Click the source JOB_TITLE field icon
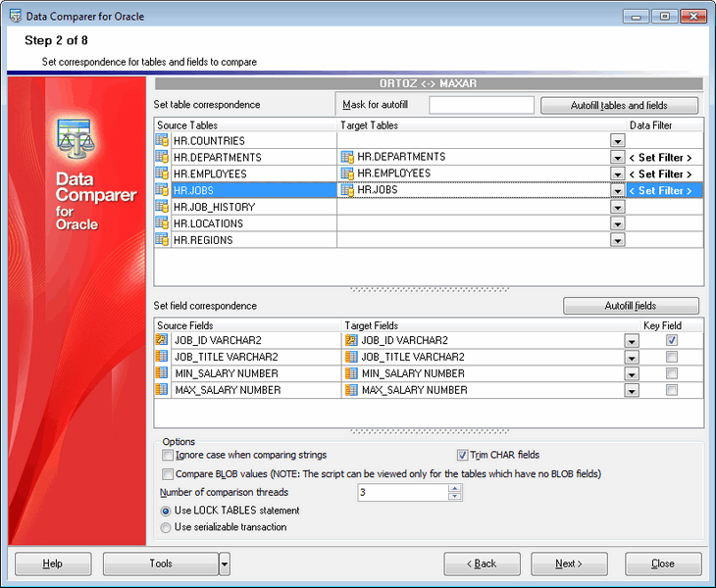Viewport: 716px width, 588px height. pos(162,356)
